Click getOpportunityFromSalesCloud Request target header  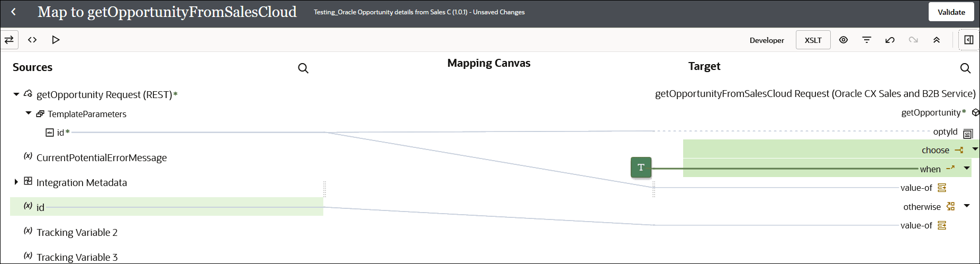815,94
